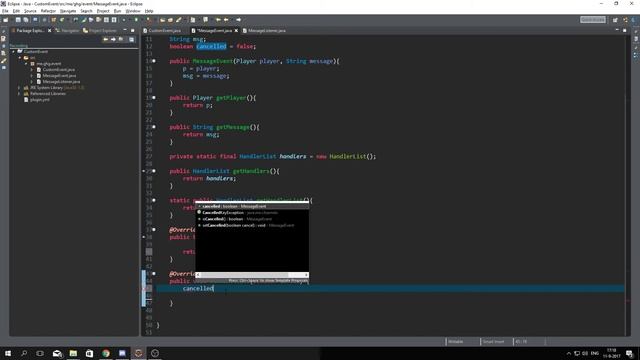Click the Save icon in the toolbar
The image size is (640, 360).
point(18,20)
